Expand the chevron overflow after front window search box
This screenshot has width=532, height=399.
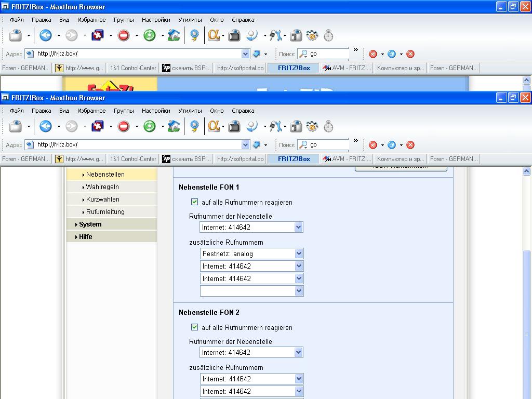355,140
